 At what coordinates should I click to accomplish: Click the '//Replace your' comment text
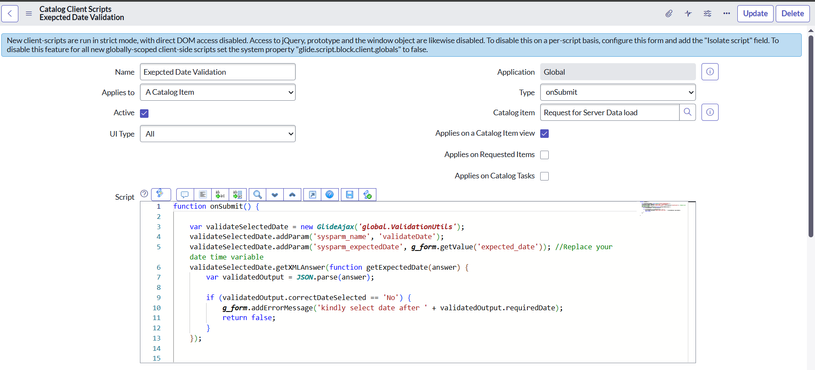pyautogui.click(x=584, y=247)
